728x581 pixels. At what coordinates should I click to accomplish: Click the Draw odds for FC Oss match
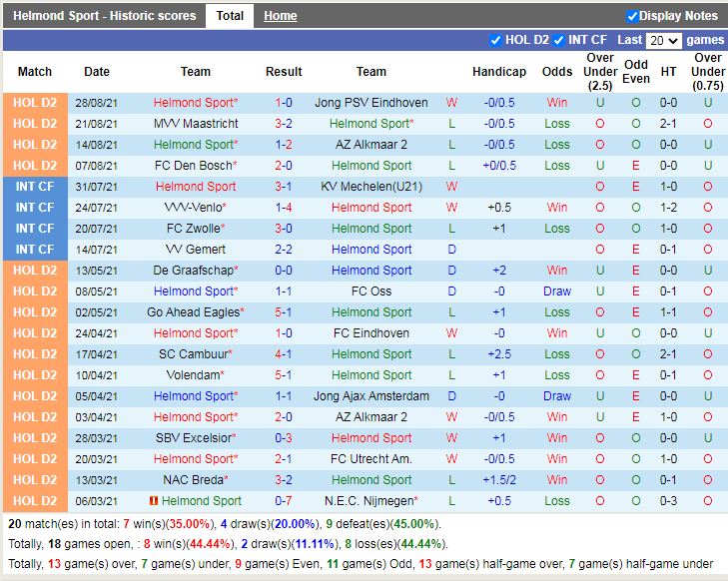(x=557, y=291)
